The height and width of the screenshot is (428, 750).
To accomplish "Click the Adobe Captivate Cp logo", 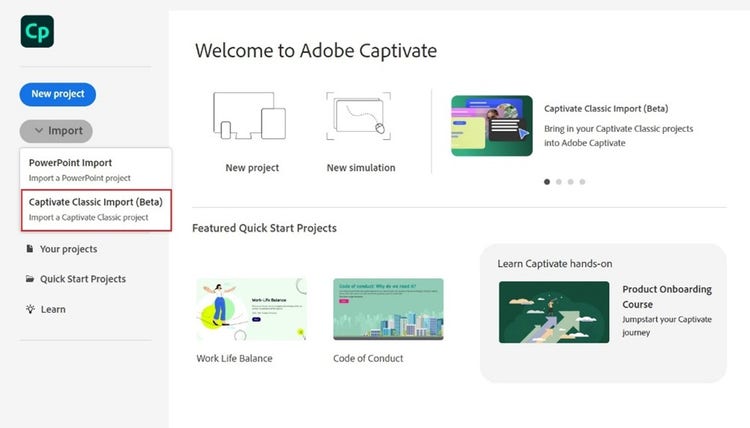I will pyautogui.click(x=37, y=32).
